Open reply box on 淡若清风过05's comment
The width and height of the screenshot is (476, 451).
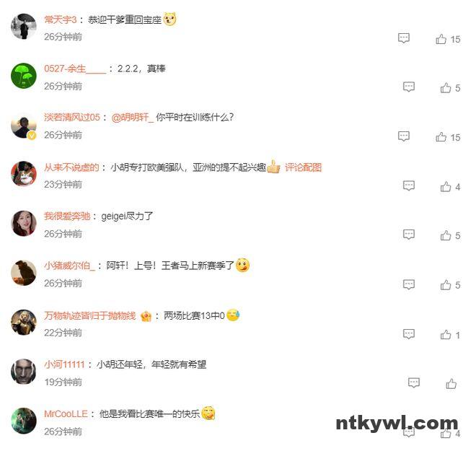pos(404,136)
